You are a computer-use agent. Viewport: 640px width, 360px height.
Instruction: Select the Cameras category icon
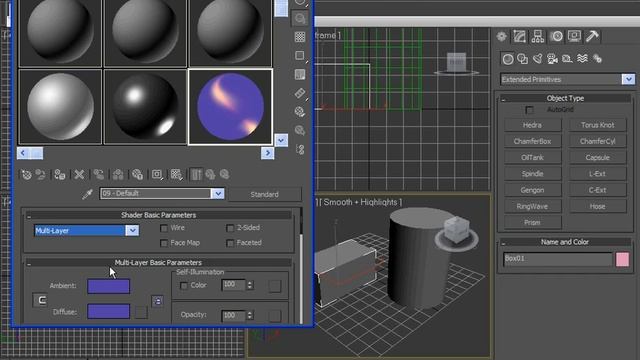tap(552, 59)
